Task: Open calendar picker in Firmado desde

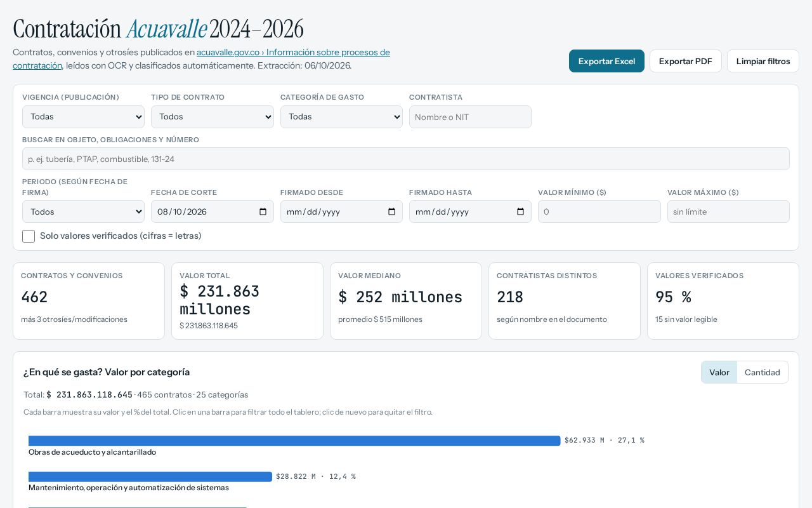Action: coord(392,212)
